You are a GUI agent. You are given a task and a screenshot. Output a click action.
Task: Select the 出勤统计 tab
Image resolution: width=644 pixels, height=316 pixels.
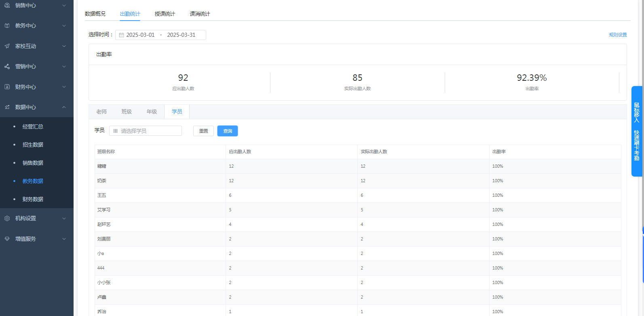tap(130, 14)
